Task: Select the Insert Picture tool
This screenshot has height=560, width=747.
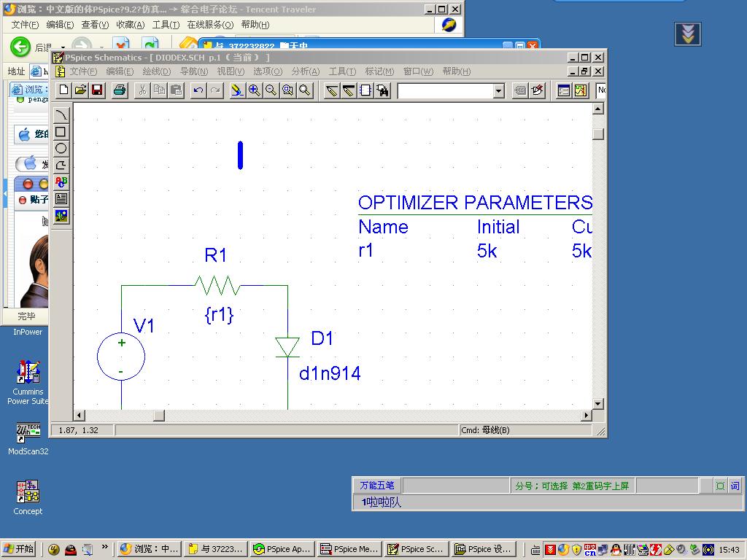Action: (x=61, y=216)
